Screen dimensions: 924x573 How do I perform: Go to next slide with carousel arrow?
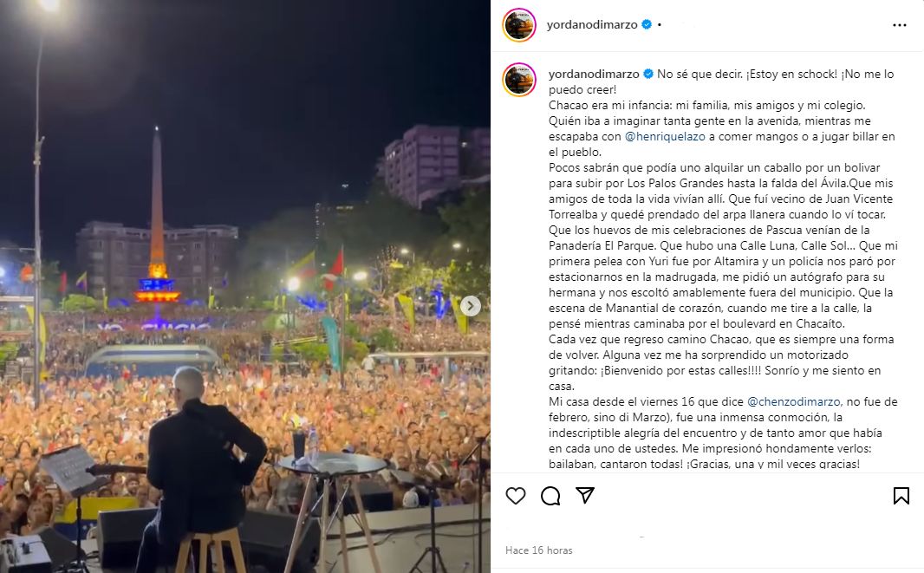coord(471,305)
